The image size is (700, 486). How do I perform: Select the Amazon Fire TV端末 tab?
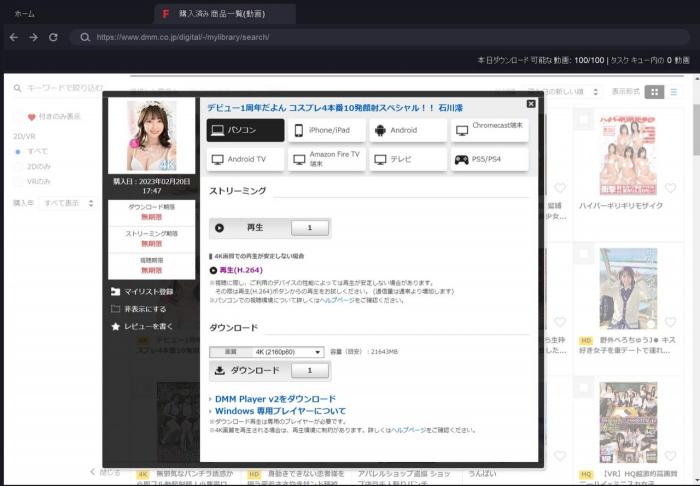(327, 159)
